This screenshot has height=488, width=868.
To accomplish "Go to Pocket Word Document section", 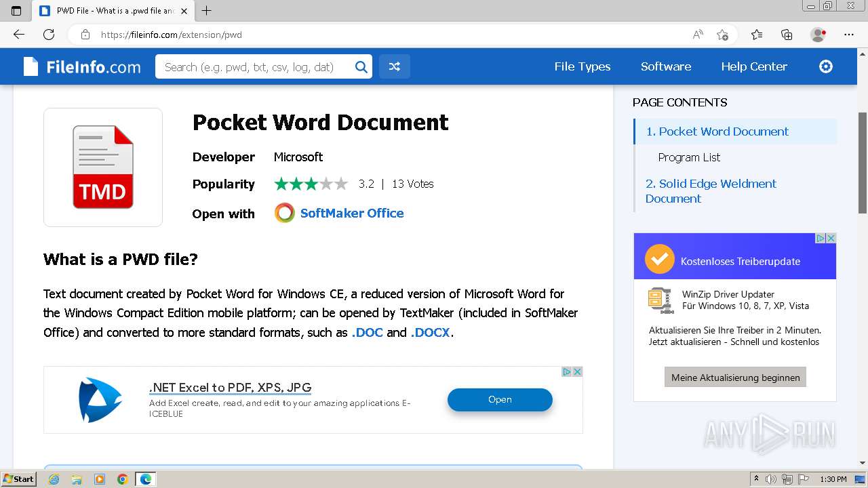I will tap(717, 131).
